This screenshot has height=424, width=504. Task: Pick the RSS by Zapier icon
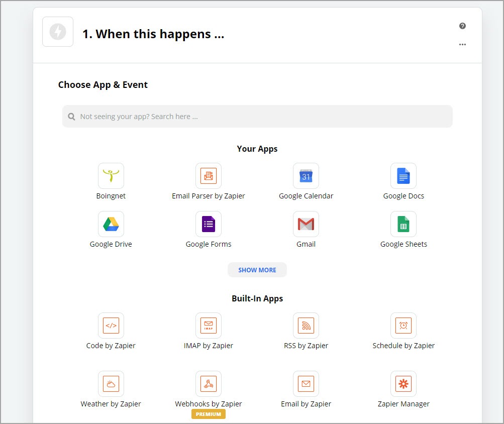306,326
